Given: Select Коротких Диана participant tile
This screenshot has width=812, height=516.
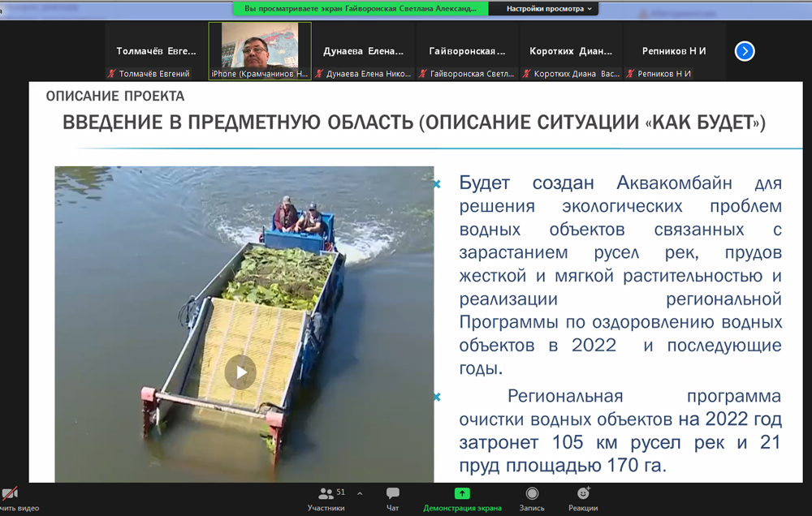Looking at the screenshot, I should (x=571, y=51).
